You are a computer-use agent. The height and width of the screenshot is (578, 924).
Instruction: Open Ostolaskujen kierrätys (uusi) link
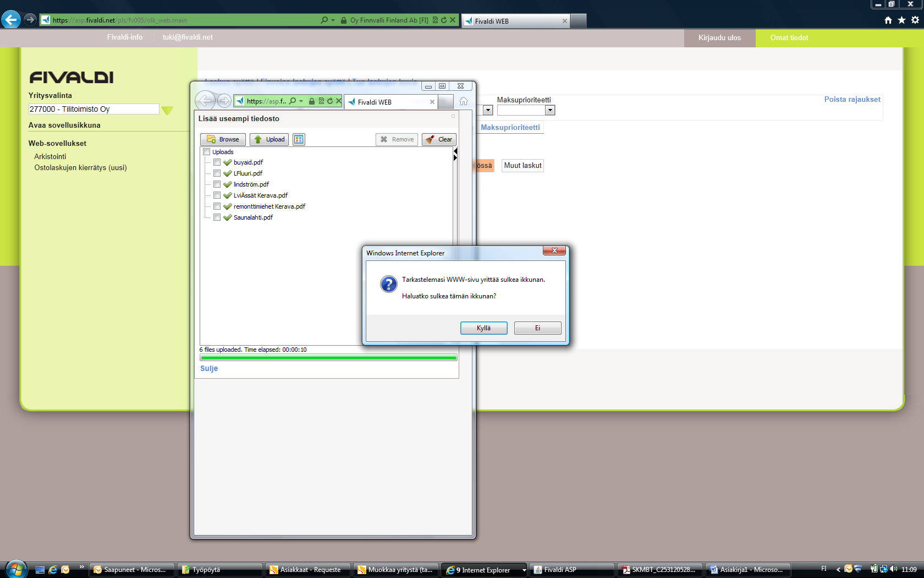tap(80, 168)
